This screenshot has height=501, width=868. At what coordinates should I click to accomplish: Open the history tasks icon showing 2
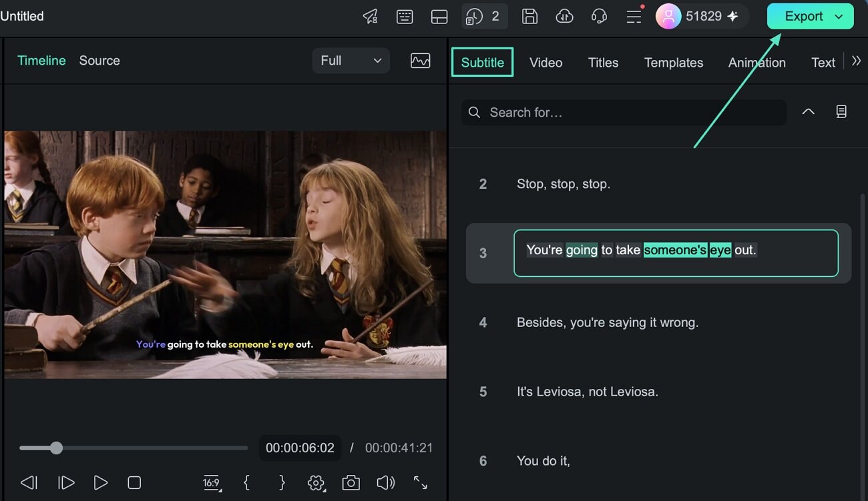click(x=484, y=17)
